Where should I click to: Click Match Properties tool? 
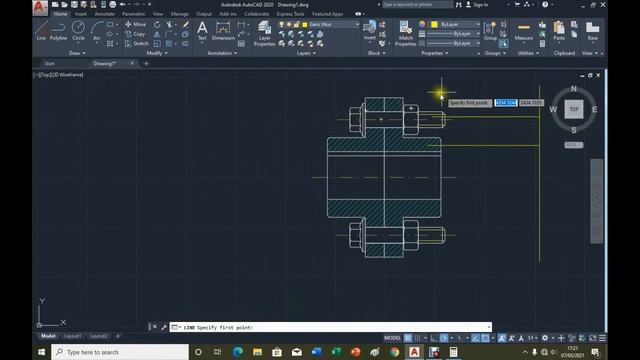pos(405,33)
